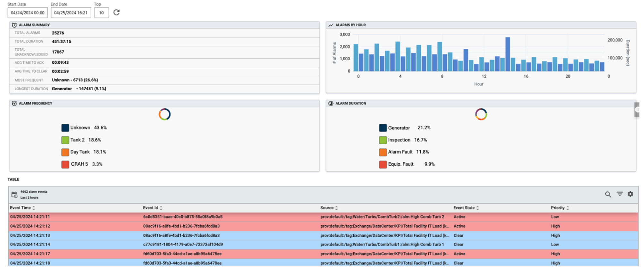Click the Total Unacknowledged value 17067

(58, 52)
